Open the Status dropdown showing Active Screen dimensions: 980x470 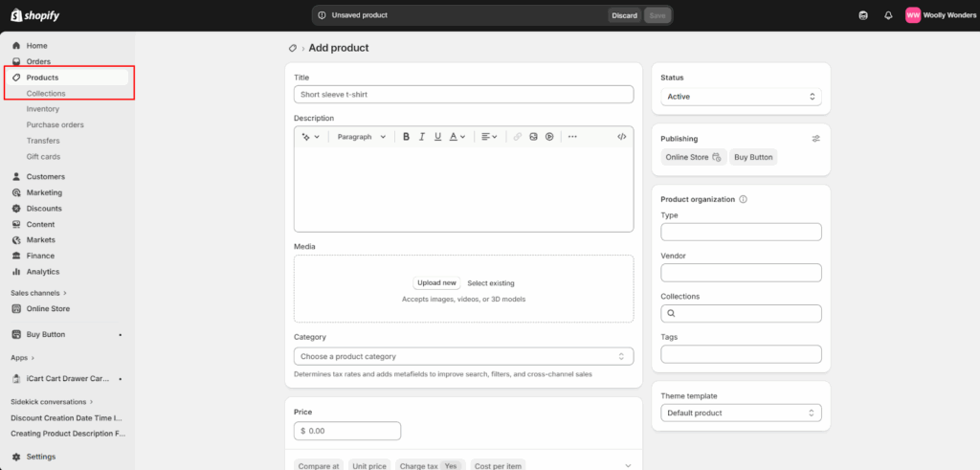(x=741, y=97)
